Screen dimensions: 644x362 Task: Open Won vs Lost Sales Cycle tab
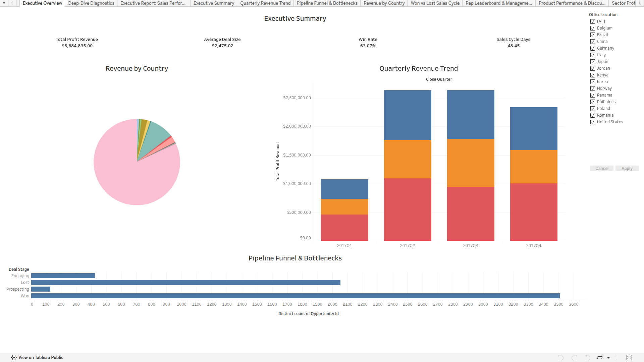(x=435, y=3)
